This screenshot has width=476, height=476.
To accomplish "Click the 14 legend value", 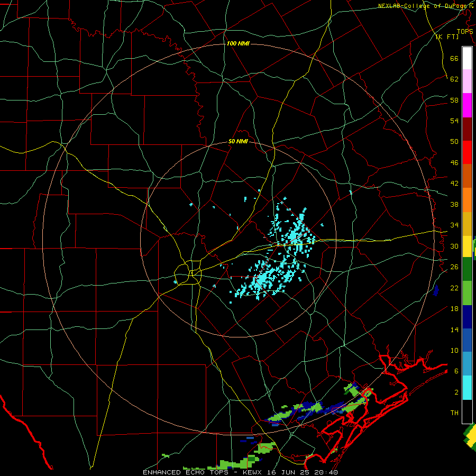I will [x=454, y=329].
